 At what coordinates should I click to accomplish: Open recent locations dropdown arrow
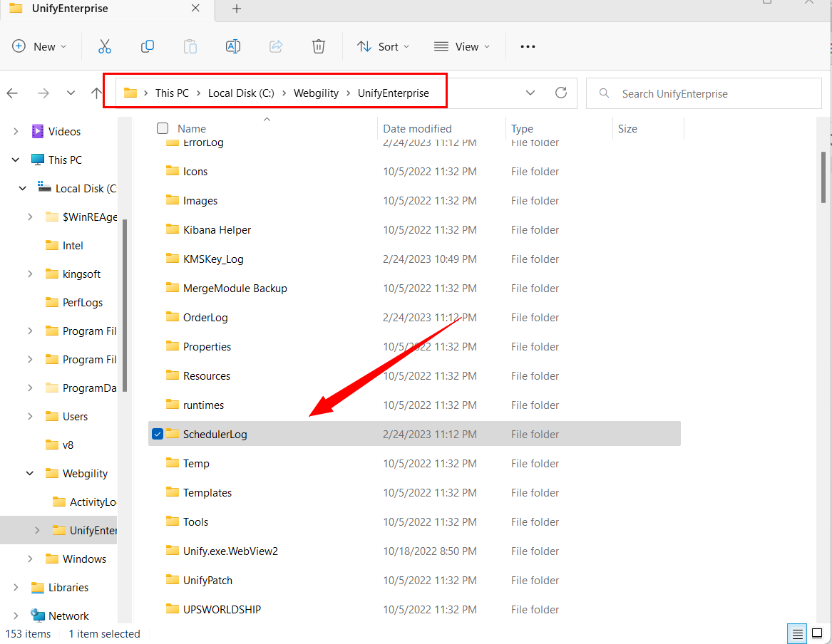(71, 93)
